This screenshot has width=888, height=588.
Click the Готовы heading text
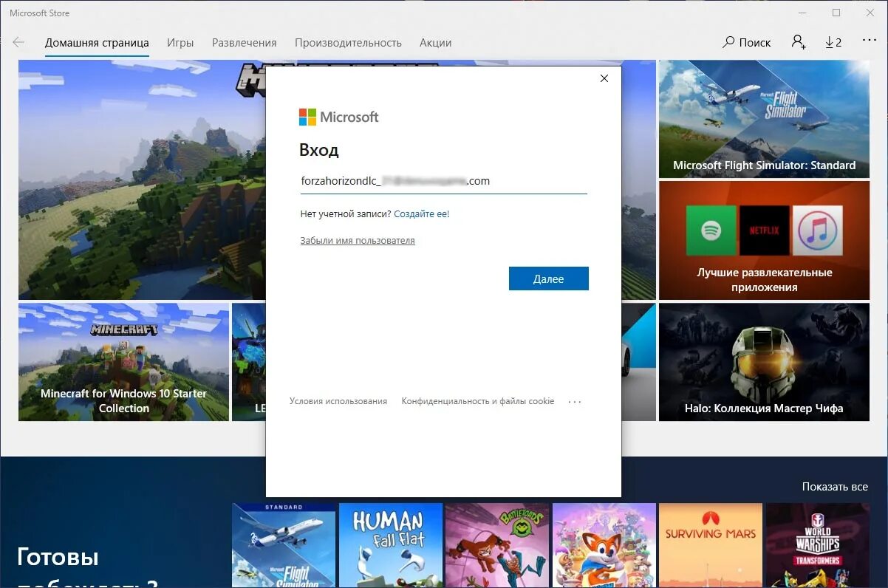click(58, 557)
